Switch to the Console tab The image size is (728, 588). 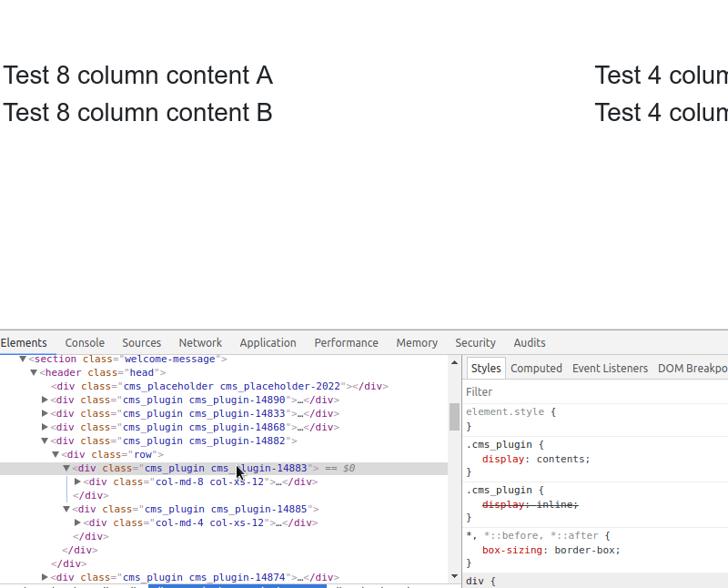pyautogui.click(x=85, y=343)
